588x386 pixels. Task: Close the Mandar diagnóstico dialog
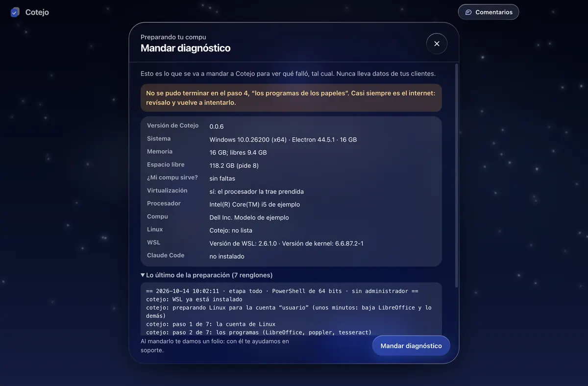click(x=437, y=44)
